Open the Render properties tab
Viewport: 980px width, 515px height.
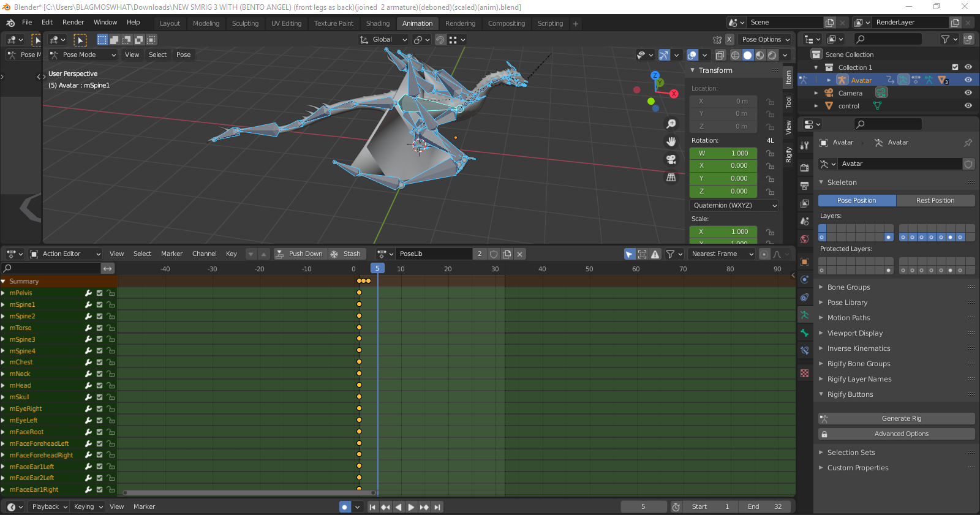tap(805, 168)
